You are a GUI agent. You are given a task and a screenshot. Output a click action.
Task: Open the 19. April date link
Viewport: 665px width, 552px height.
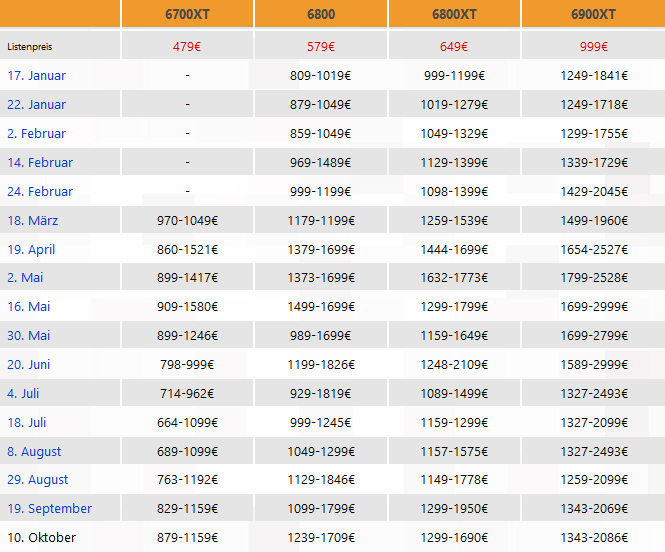pyautogui.click(x=31, y=249)
